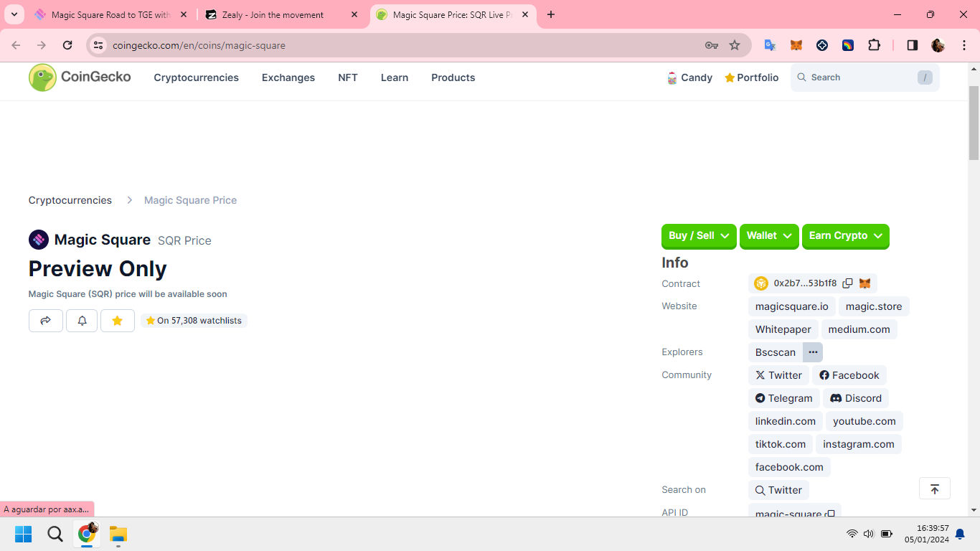Open the magicsquare.io website link
Image resolution: width=980 pixels, height=551 pixels.
(x=791, y=306)
